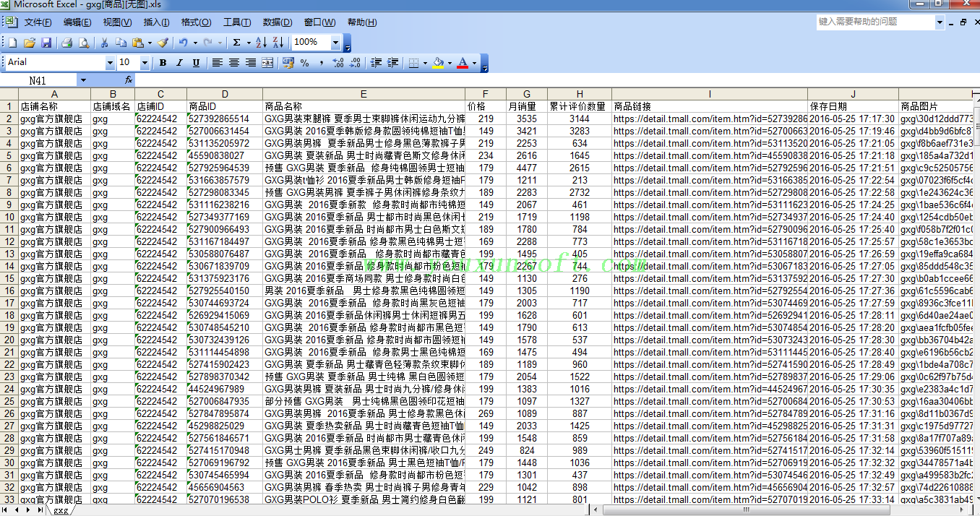Image resolution: width=980 pixels, height=516 pixels.
Task: Open Insert Function with the fx button
Action: (129, 80)
